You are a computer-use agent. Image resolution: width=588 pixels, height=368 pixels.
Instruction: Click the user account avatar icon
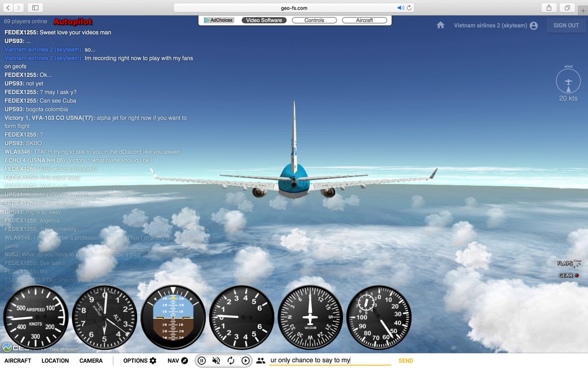tap(533, 26)
